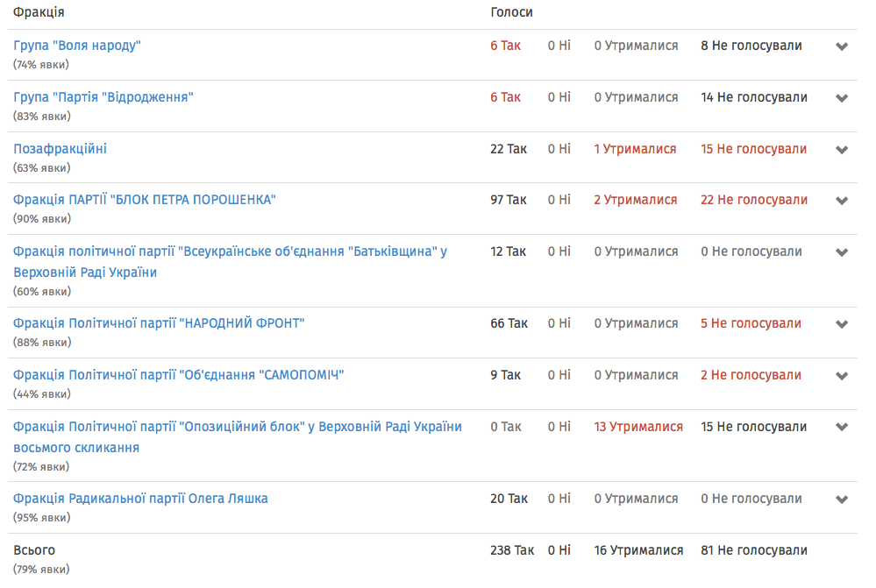Expand the Позафракційні row chevron
This screenshot has width=876, height=588.
point(842,150)
